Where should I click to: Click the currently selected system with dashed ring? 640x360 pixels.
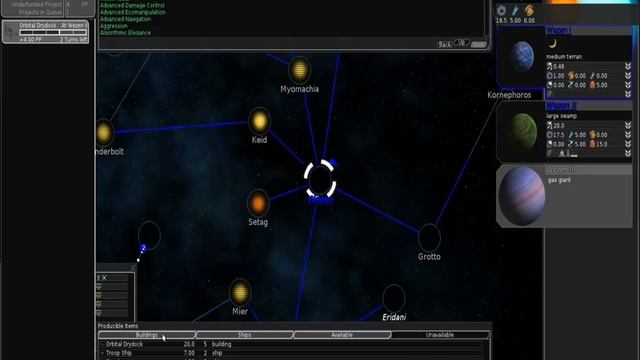[x=320, y=179]
